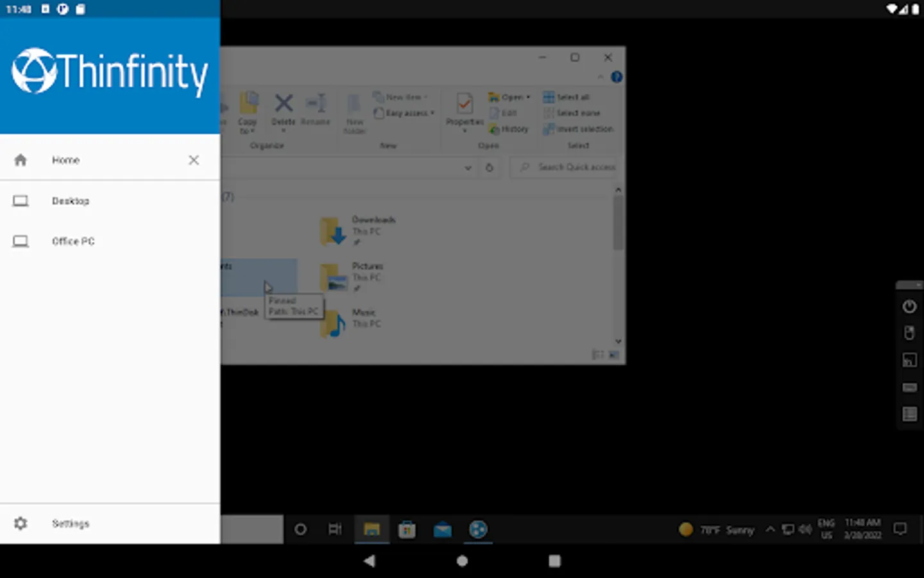
Task: Click the Thinfinity app on the taskbar
Action: [478, 530]
